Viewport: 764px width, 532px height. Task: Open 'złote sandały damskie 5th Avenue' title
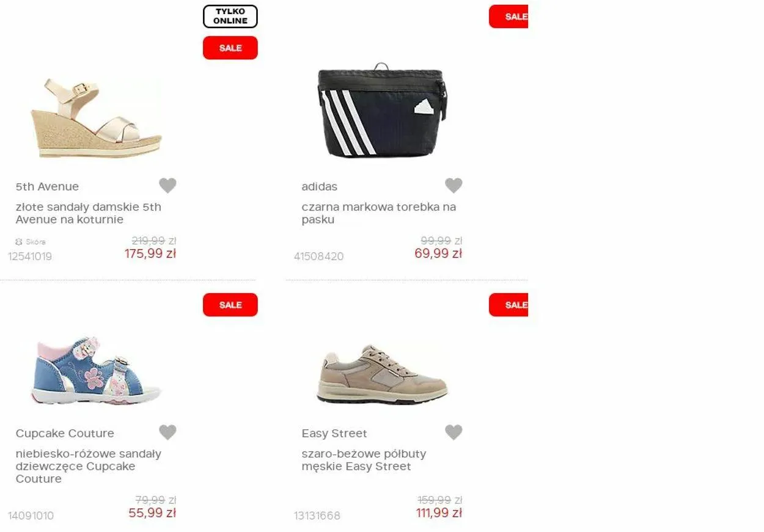tap(89, 213)
